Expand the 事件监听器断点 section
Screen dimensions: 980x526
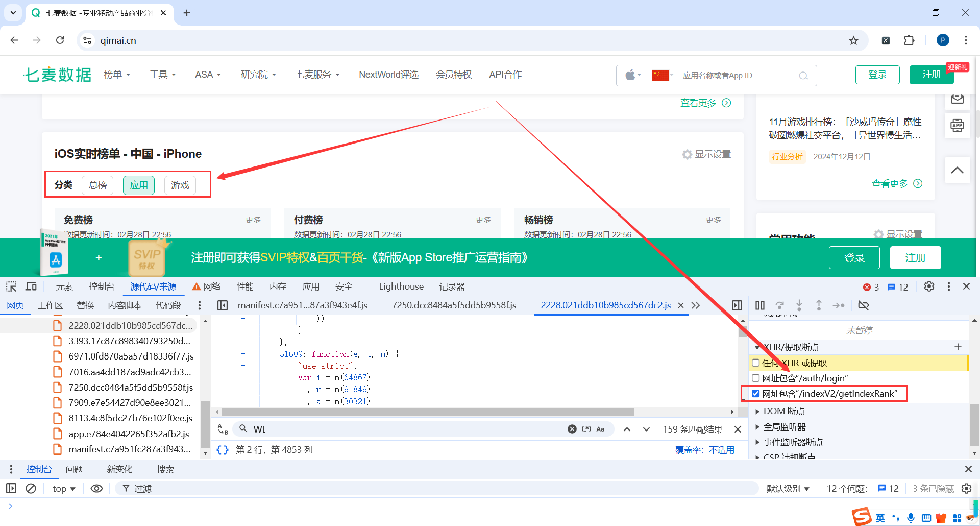(789, 442)
